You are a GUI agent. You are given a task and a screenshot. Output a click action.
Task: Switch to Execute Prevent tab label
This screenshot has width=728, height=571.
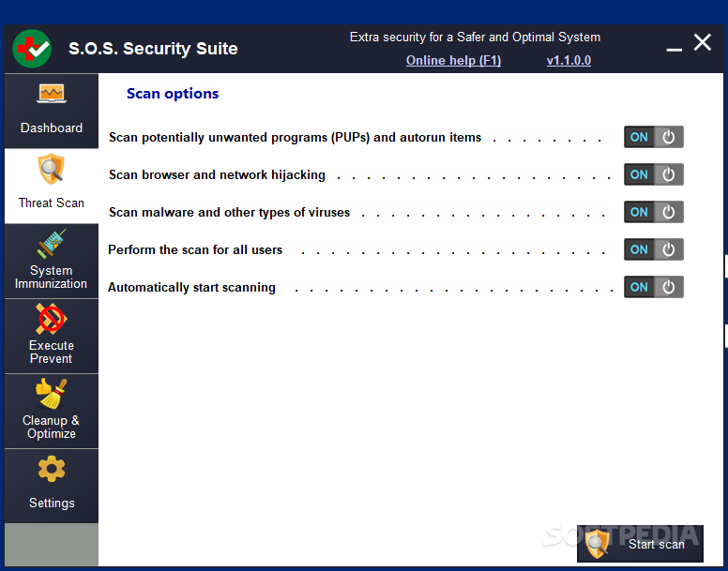[x=51, y=352]
